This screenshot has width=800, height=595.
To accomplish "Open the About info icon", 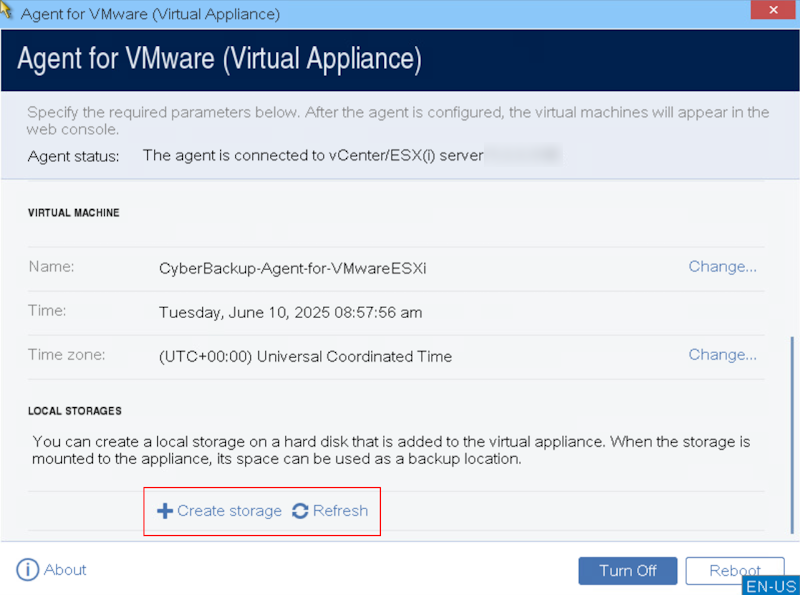I will [x=28, y=569].
